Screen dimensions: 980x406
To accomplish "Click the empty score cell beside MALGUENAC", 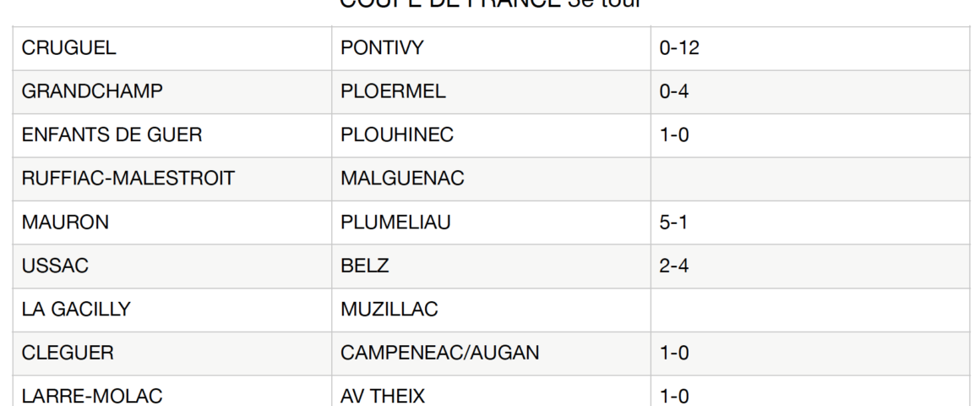I will [809, 179].
